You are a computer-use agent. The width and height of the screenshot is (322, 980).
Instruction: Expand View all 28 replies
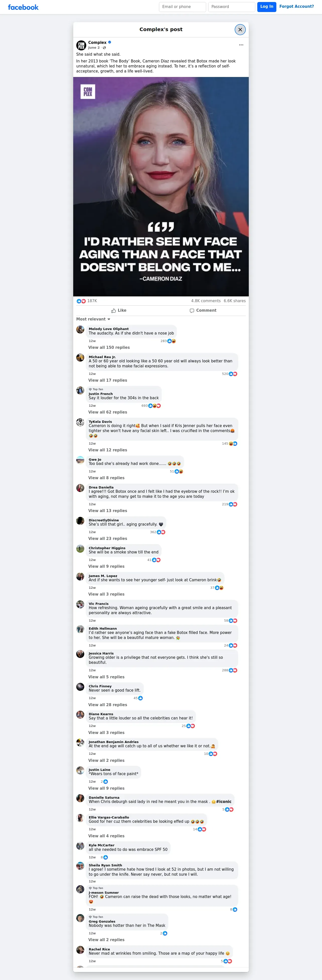click(108, 705)
